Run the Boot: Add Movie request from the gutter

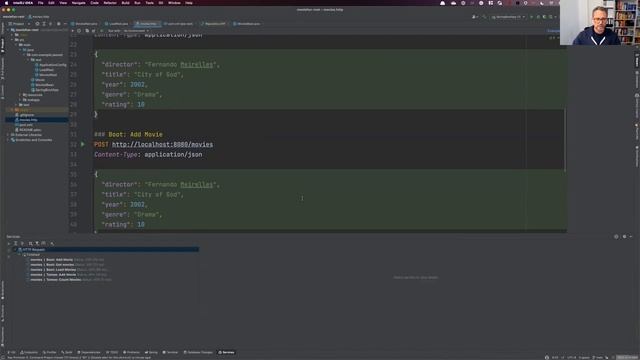pos(83,144)
